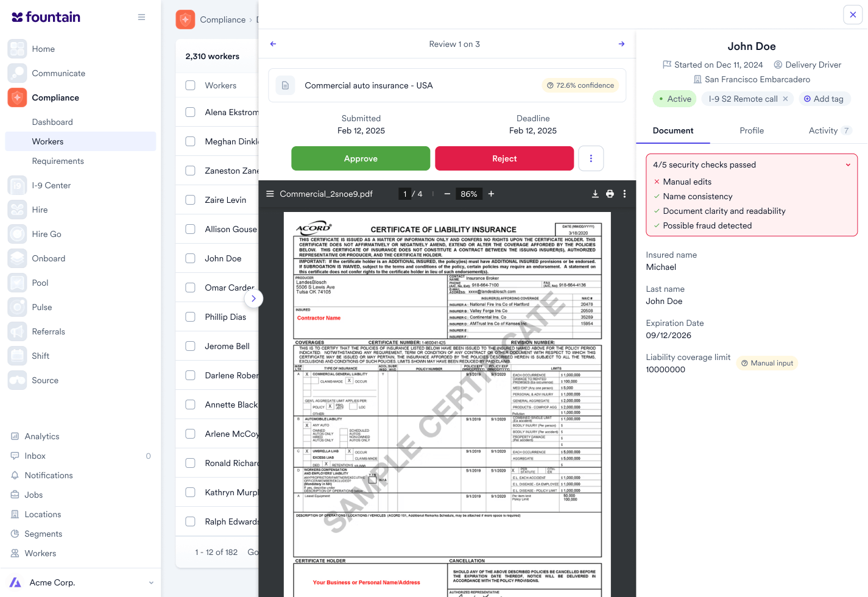Approve the commercial auto insurance document
This screenshot has width=868, height=597.
[361, 158]
